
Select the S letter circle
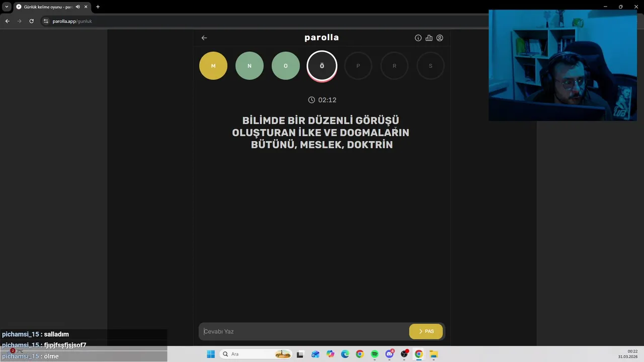click(431, 66)
